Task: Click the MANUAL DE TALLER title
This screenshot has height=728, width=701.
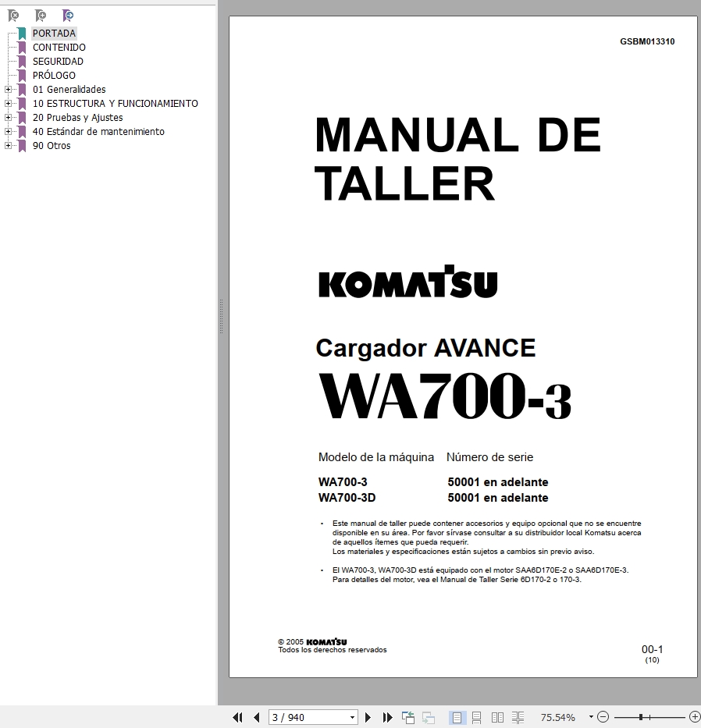Action: click(x=457, y=158)
